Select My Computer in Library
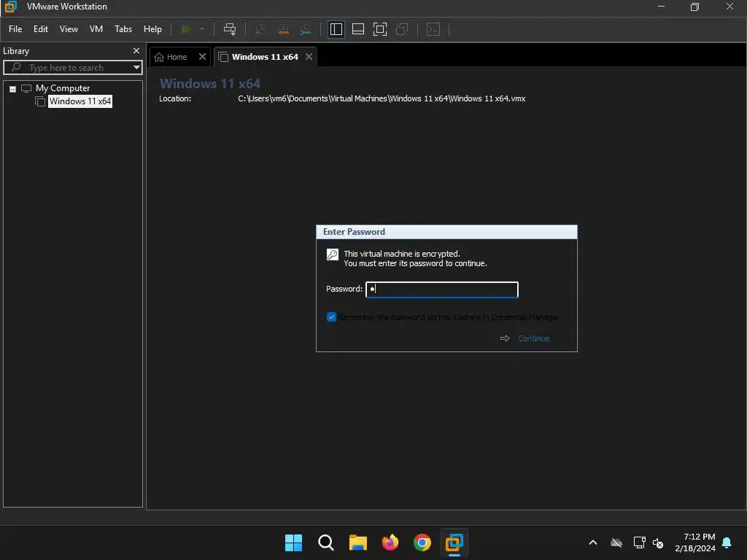This screenshot has height=560, width=747. pos(63,88)
